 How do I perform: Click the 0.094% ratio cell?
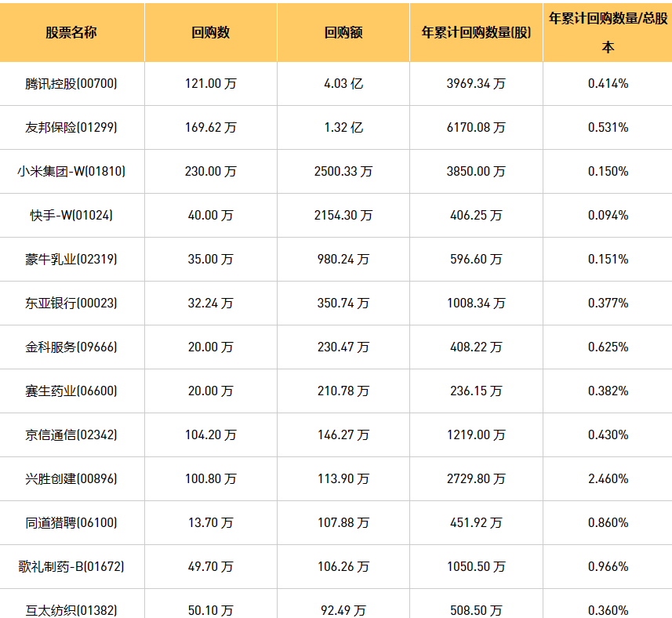click(608, 215)
